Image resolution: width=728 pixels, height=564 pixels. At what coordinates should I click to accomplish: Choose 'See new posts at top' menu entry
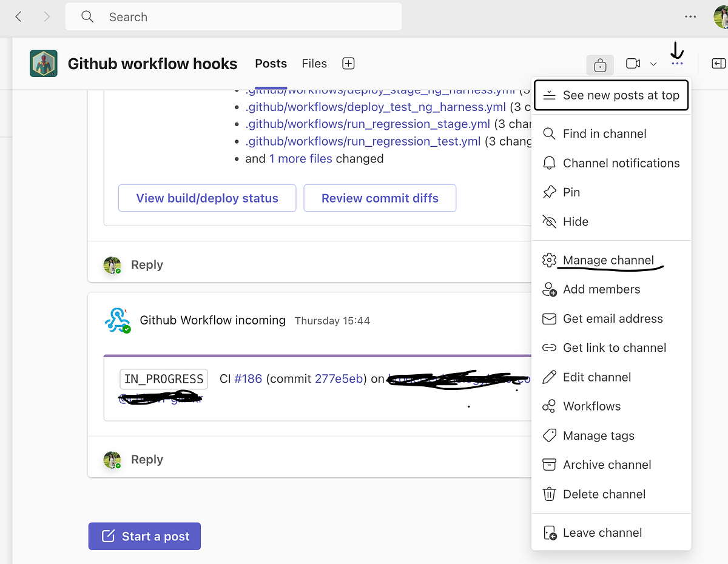611,95
